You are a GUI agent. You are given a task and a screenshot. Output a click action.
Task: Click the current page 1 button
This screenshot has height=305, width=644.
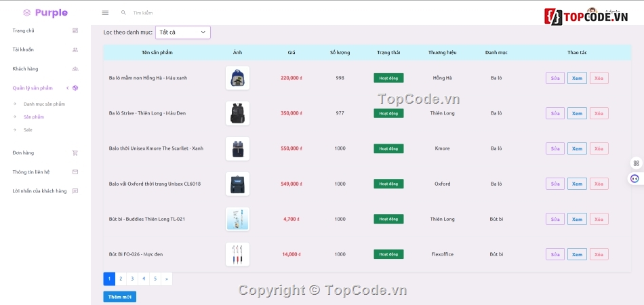(x=109, y=279)
